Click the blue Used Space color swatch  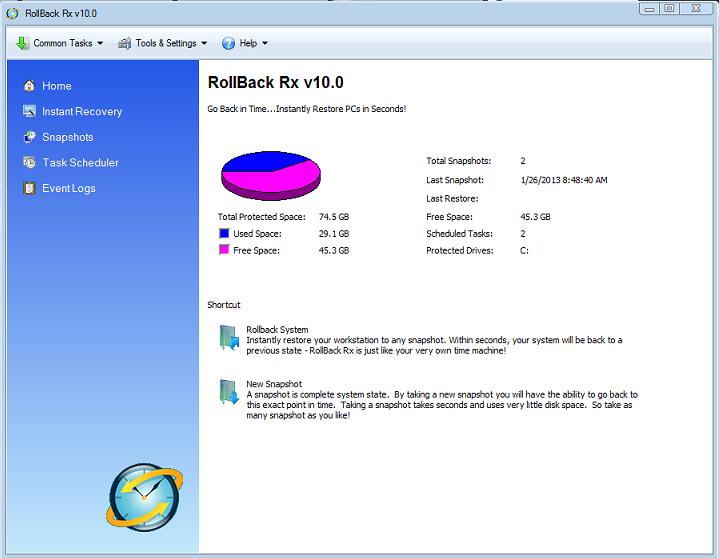(x=224, y=233)
